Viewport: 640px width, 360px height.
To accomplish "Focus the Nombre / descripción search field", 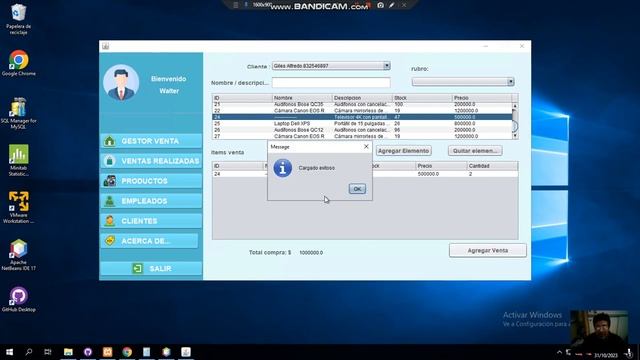I will pos(331,82).
